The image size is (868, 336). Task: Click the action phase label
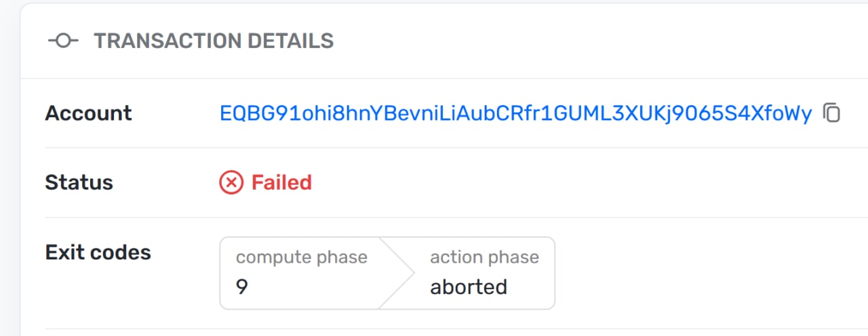tap(484, 257)
